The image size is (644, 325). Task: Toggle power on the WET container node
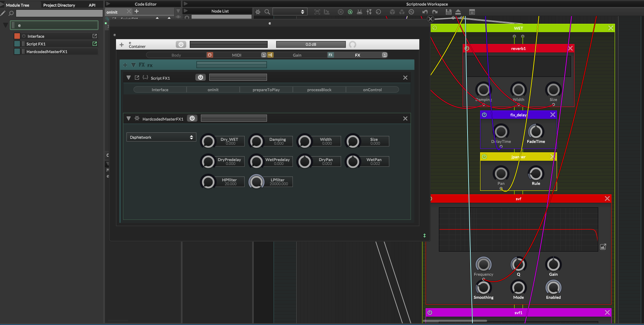(x=435, y=28)
